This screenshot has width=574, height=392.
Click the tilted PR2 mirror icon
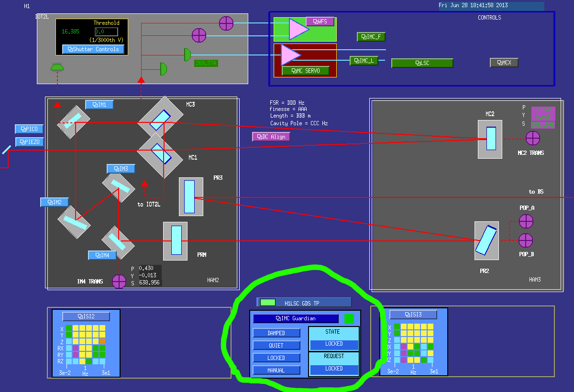[x=486, y=241]
